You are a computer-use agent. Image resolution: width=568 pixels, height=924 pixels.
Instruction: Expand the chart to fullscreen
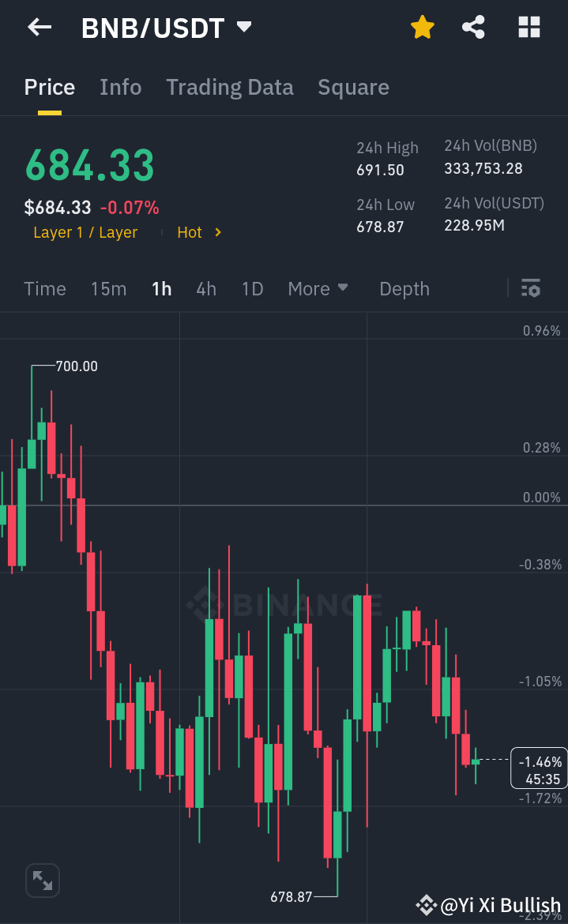pyautogui.click(x=42, y=880)
